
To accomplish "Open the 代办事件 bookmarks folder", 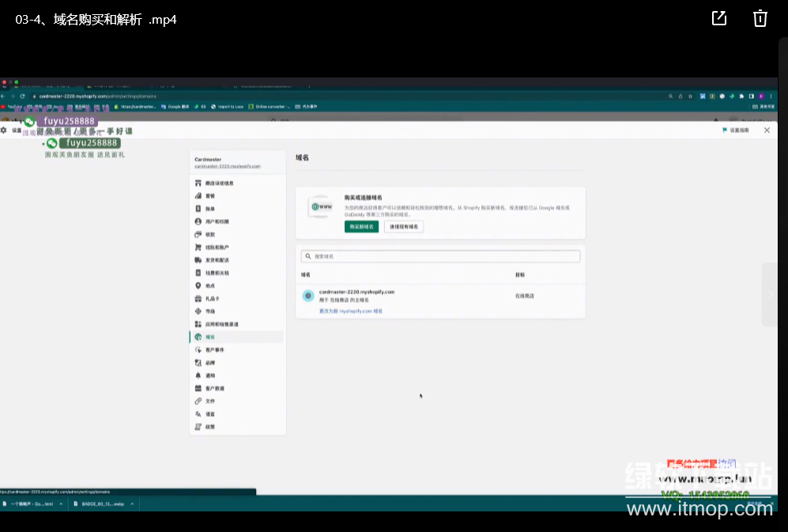I will click(x=306, y=107).
